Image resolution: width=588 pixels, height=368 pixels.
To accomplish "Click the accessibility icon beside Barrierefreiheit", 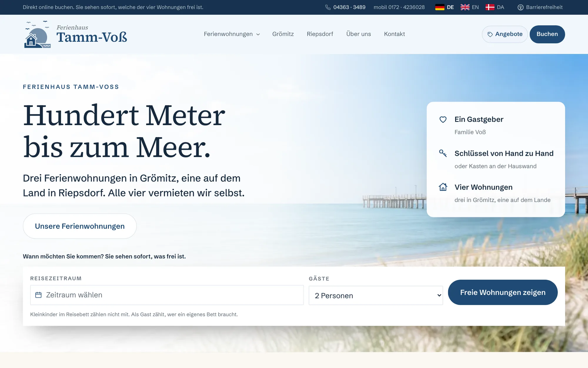I will [x=520, y=7].
